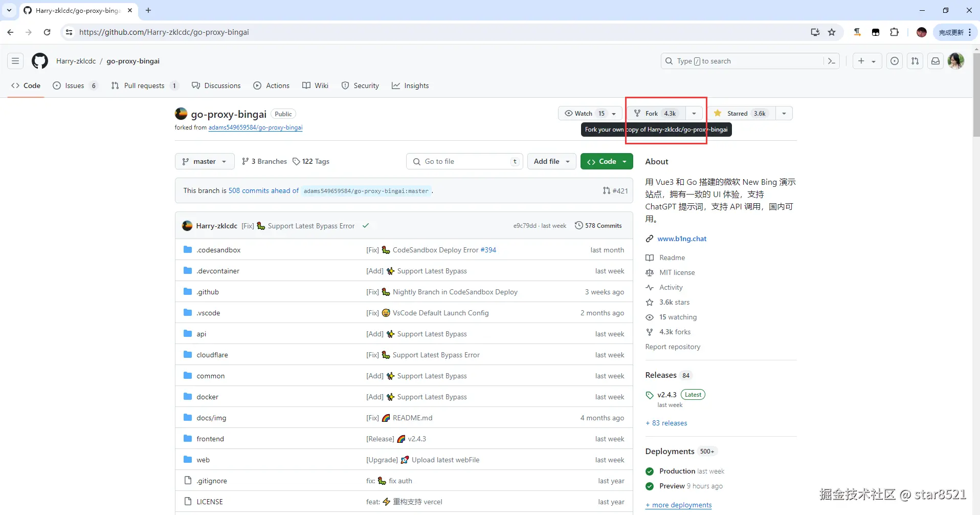Expand the create new dropdown caret
The height and width of the screenshot is (515, 980).
(874, 61)
